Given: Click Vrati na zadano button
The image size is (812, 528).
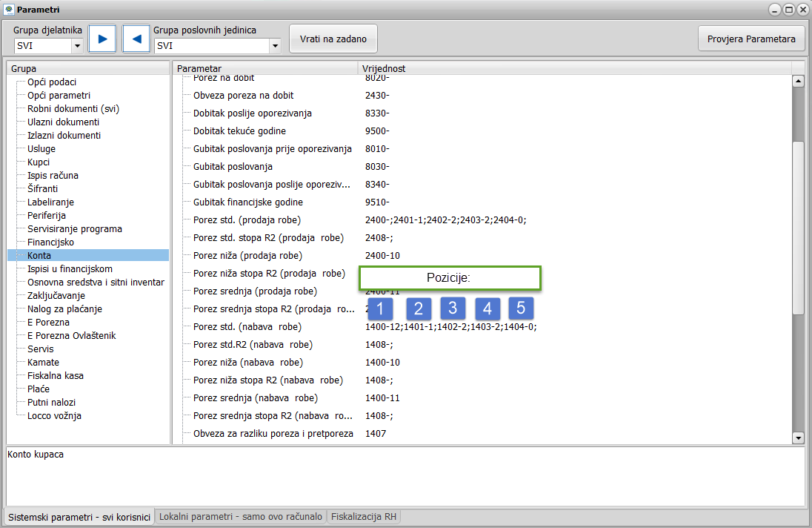Looking at the screenshot, I should point(333,39).
